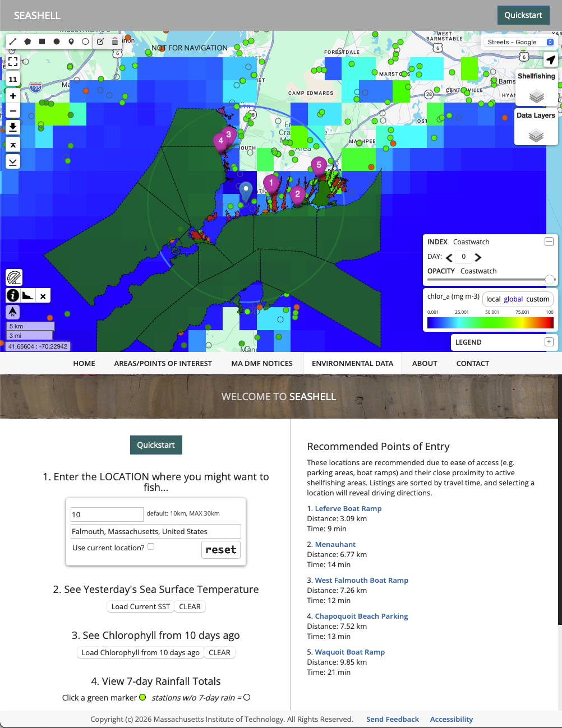Click the Quickstart button below the banner
This screenshot has height=728, width=562.
tap(156, 445)
